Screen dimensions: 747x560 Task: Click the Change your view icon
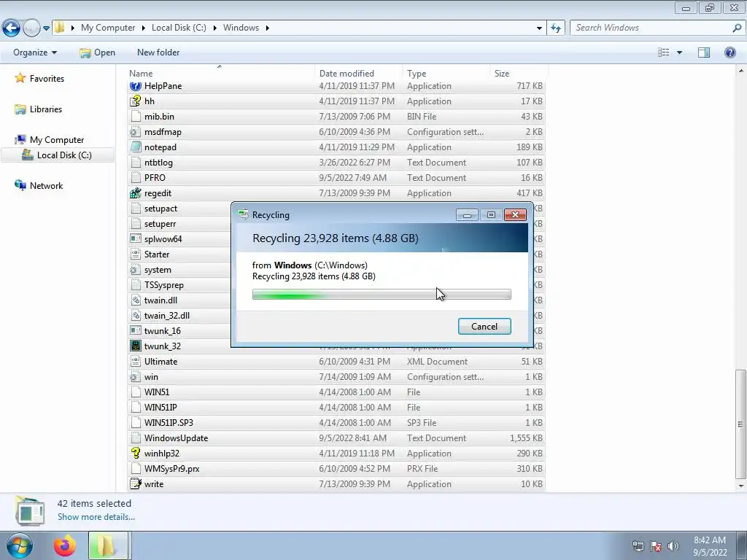664,52
